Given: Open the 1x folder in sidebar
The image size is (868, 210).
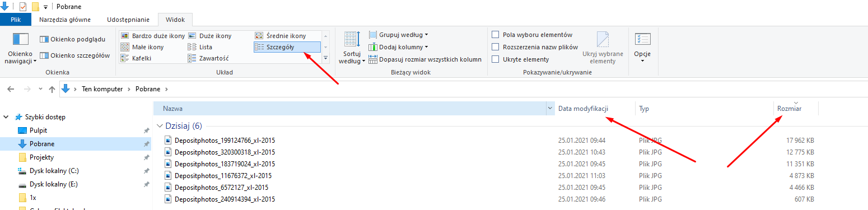Looking at the screenshot, I should pos(33,198).
